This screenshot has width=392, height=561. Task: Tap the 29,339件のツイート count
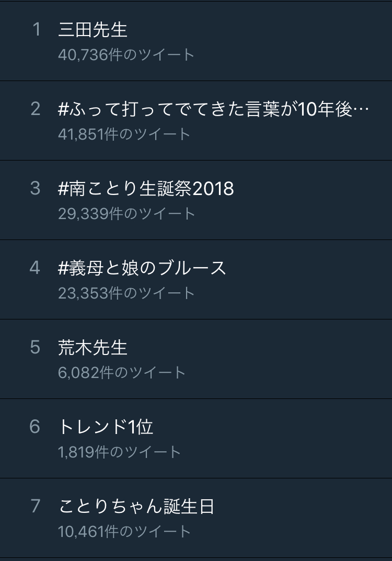coord(126,214)
